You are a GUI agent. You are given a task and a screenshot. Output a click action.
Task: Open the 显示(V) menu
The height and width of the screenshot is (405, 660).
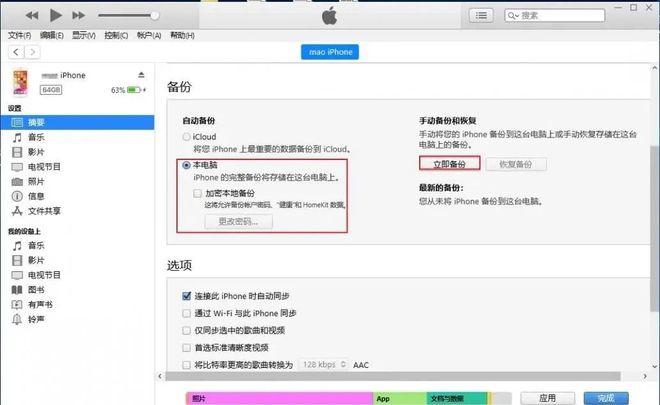pyautogui.click(x=84, y=35)
